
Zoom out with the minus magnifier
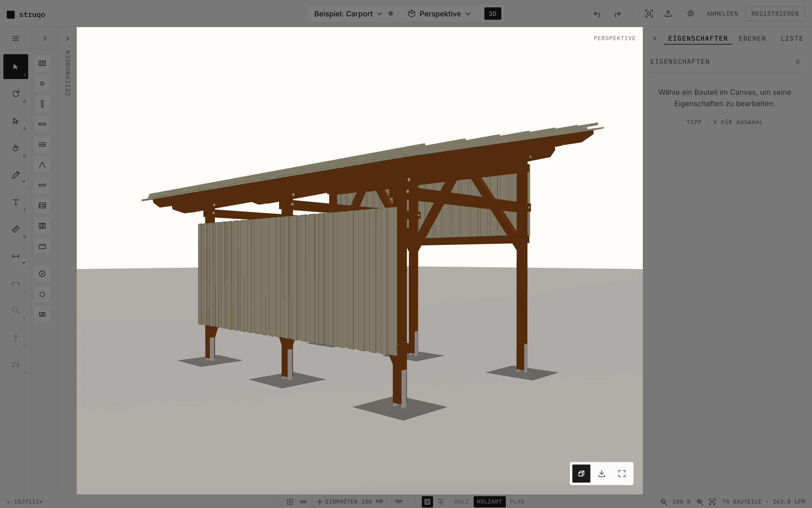[663, 502]
